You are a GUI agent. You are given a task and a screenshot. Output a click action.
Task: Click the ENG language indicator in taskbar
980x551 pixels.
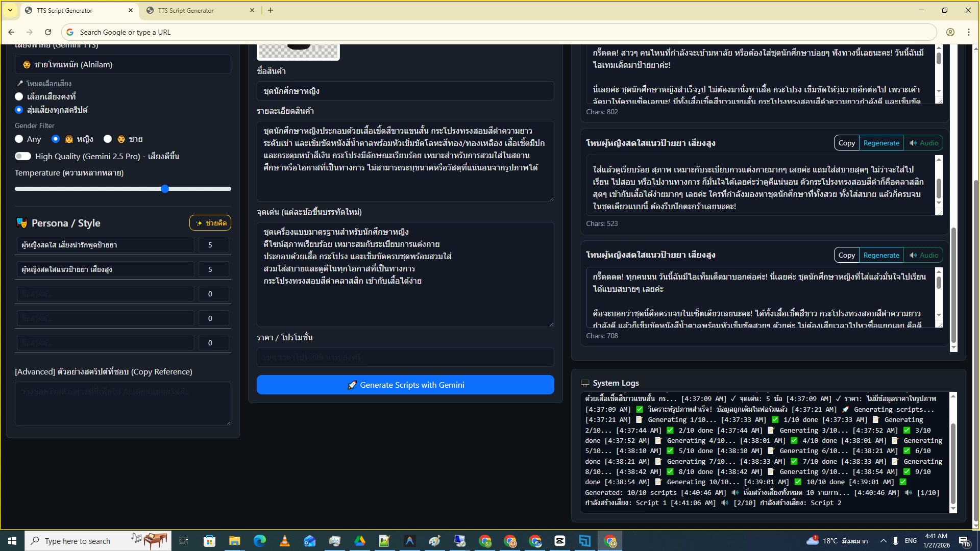click(x=910, y=540)
